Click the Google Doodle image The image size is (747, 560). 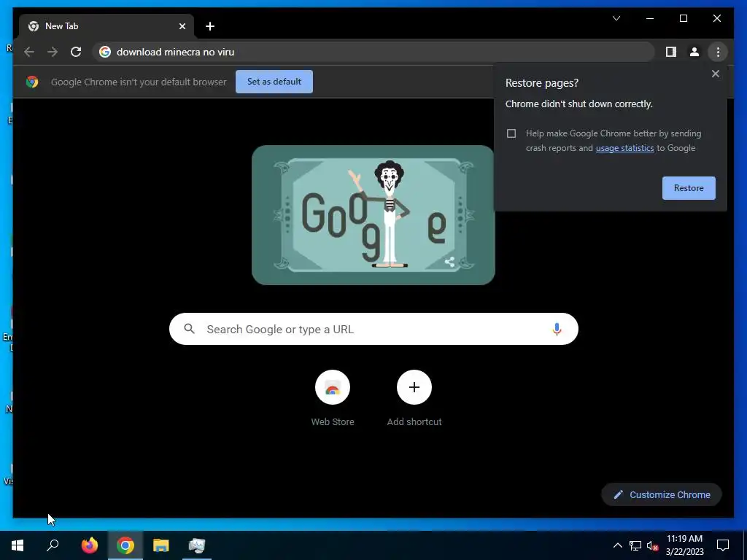coord(373,215)
